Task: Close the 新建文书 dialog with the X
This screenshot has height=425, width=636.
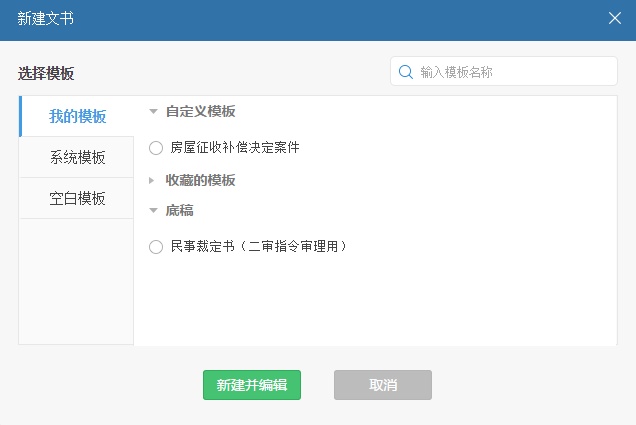Action: pos(615,18)
